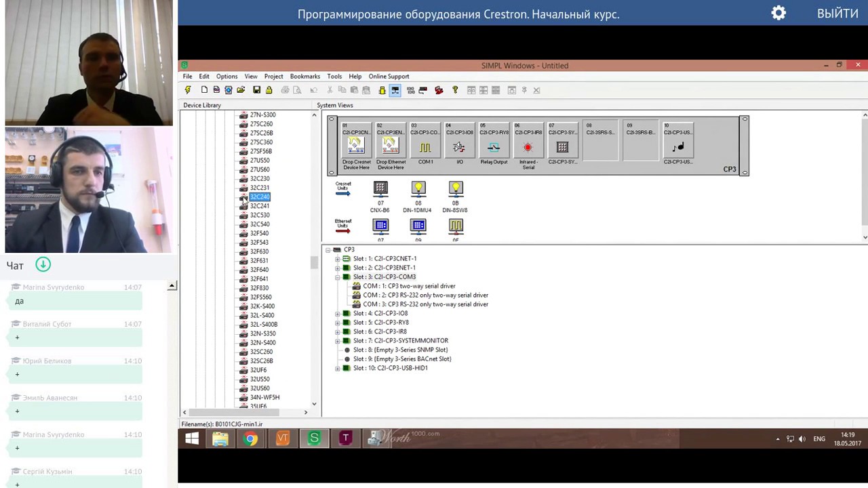Expand Slot 4: C2I-CP3-IO8 node
The height and width of the screenshot is (488, 868).
[x=338, y=314]
